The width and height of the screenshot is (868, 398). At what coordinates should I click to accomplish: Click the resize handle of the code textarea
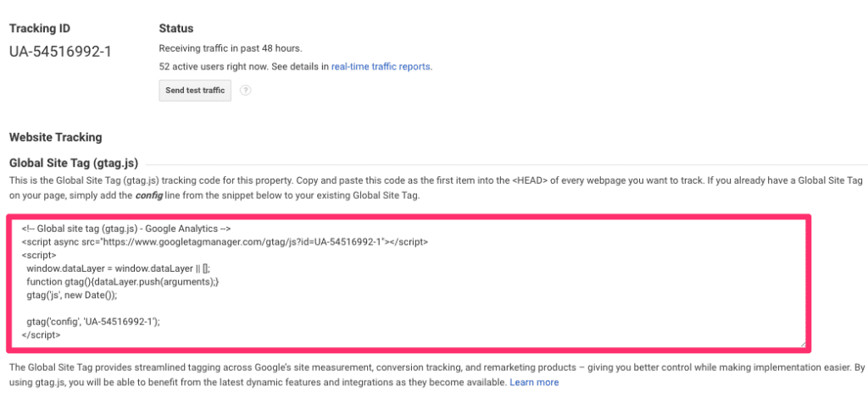click(x=803, y=343)
